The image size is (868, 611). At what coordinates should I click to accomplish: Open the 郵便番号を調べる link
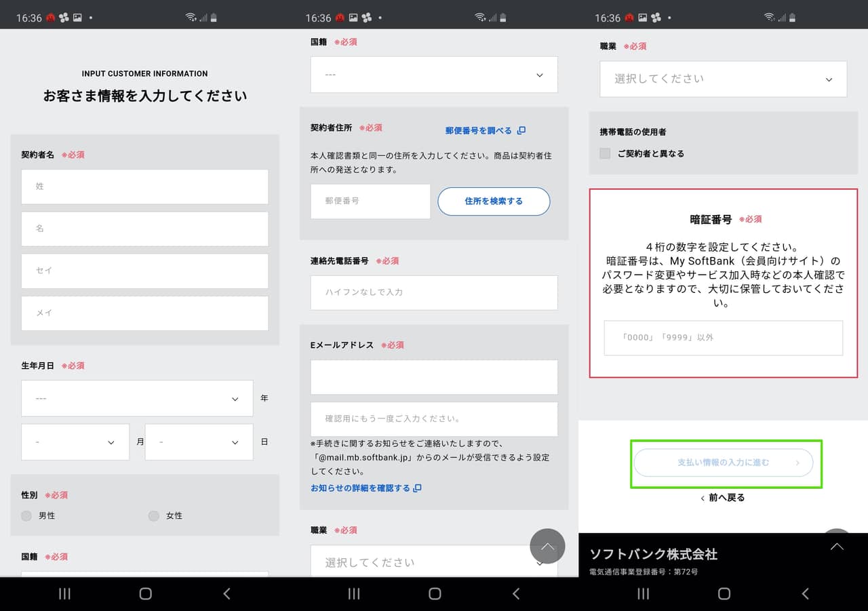[478, 130]
